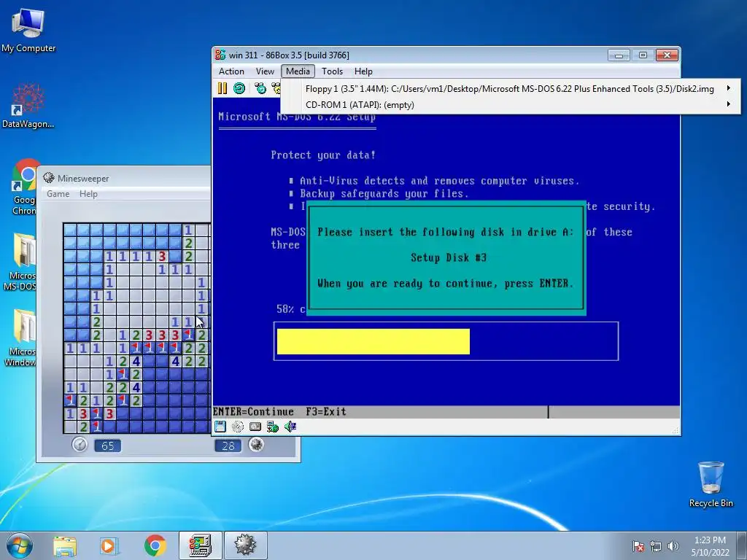
Task: Click the 86Box icon in title bar
Action: 220,55
